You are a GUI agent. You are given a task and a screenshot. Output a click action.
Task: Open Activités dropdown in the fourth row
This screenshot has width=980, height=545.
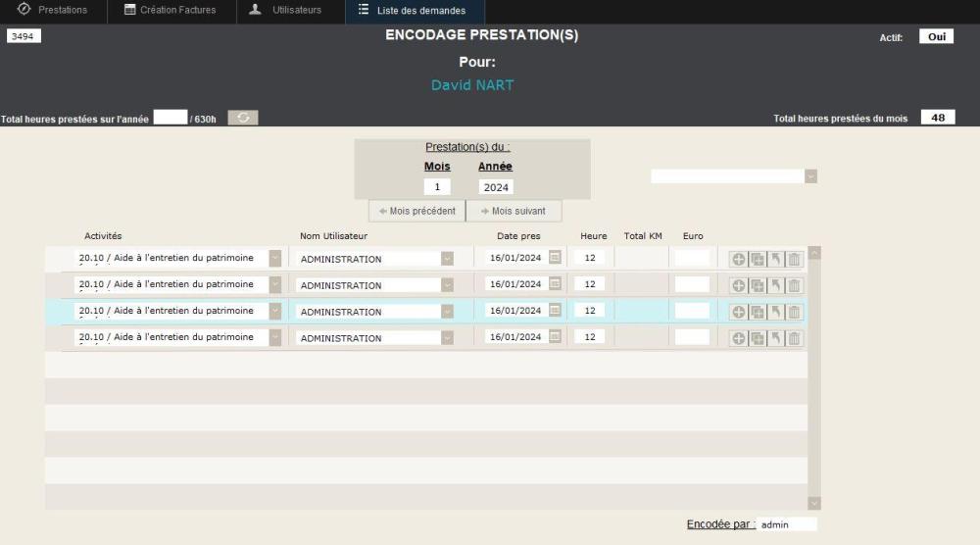pos(274,337)
